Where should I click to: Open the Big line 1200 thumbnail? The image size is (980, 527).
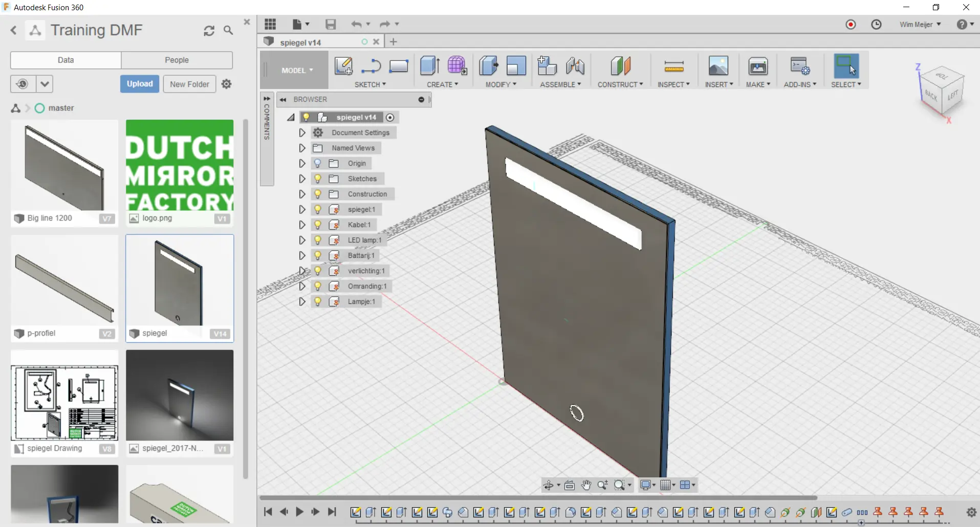pos(64,166)
